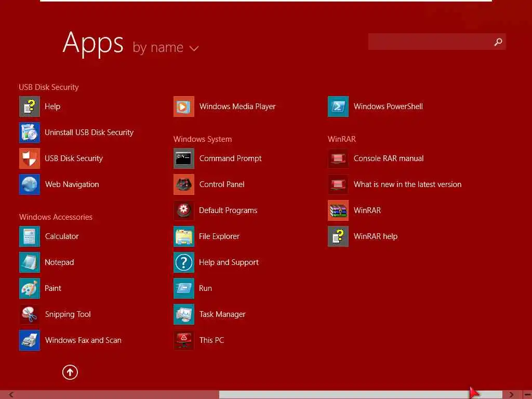This screenshot has height=399, width=532.
Task: Launch the Snipping Tool scissors icon
Action: 30,314
